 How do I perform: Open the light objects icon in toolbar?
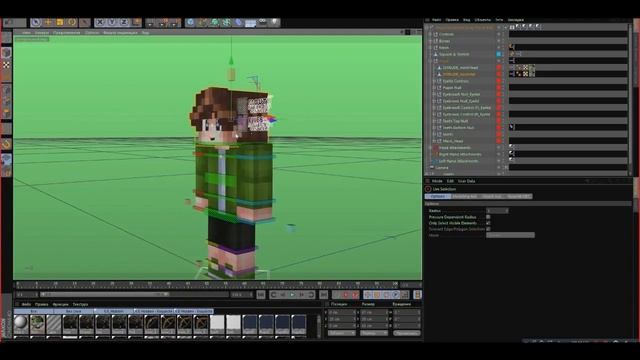click(x=275, y=22)
